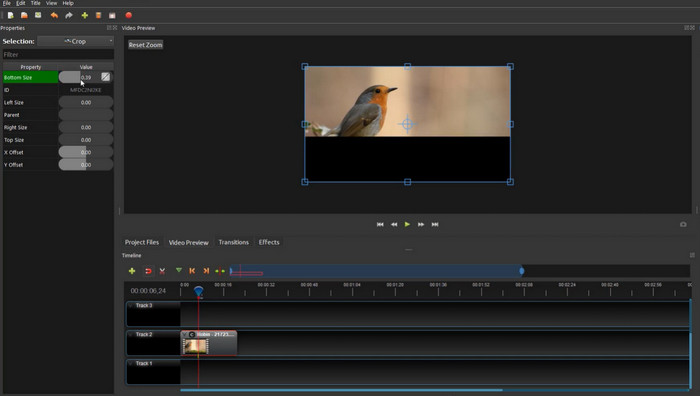700x396 pixels.
Task: Click the bottom-middle transform handle in preview
Action: coord(407,182)
